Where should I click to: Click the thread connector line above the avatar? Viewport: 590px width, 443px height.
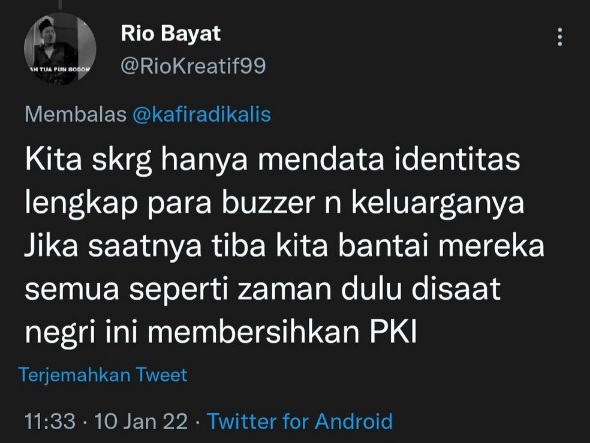tap(60, 5)
